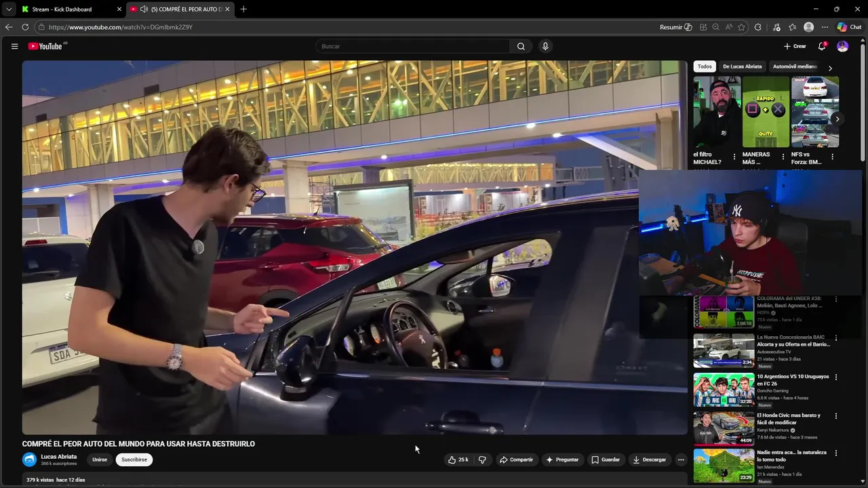868x488 pixels.
Task: Open YouTube notifications bell
Action: 822,46
